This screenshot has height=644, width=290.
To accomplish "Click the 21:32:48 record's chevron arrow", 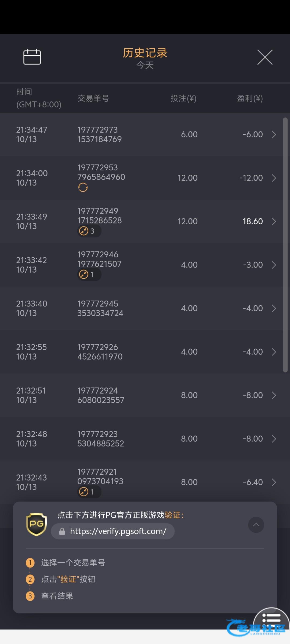I will pos(274,439).
